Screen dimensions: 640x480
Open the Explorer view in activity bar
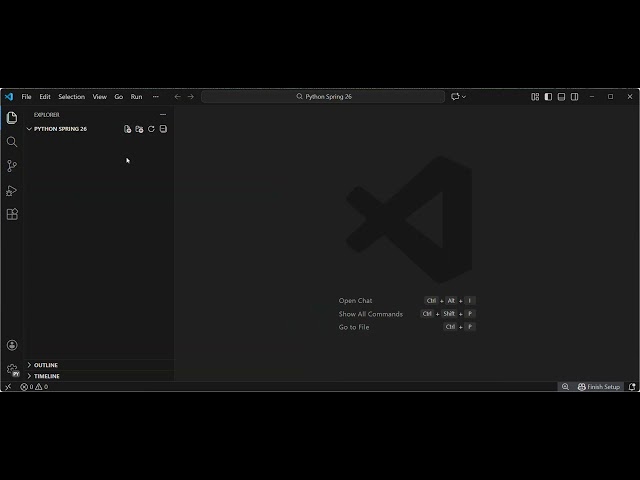click(12, 118)
